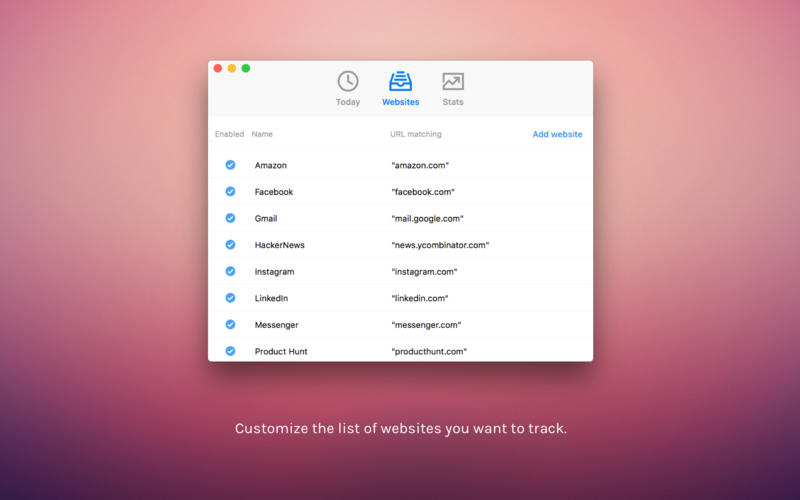Open the Stats chart icon

click(x=453, y=82)
